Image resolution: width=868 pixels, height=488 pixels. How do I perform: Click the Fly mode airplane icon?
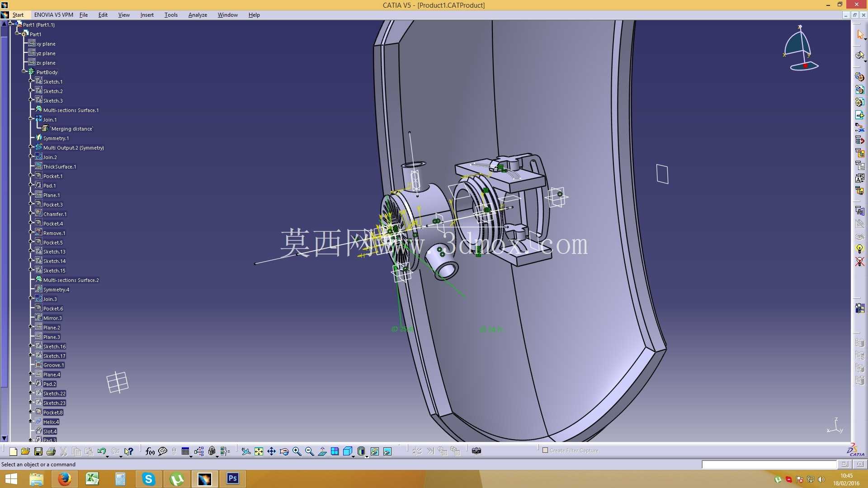click(246, 451)
